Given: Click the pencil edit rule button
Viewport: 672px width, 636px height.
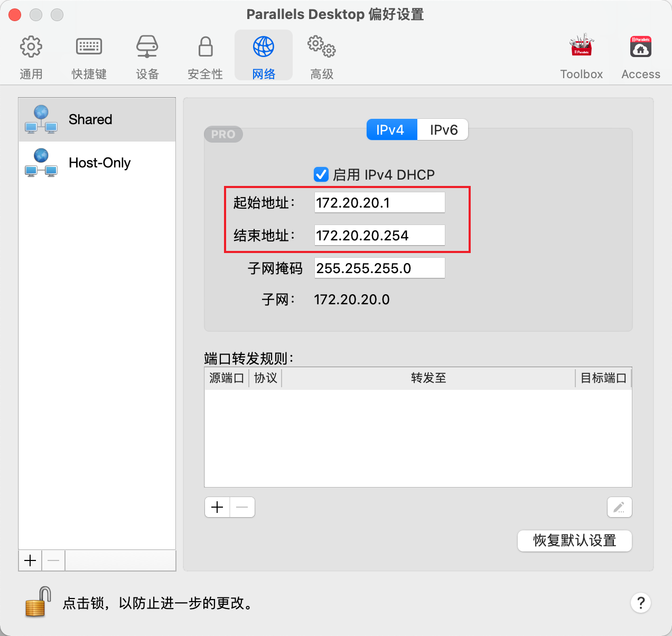Looking at the screenshot, I should pos(619,508).
